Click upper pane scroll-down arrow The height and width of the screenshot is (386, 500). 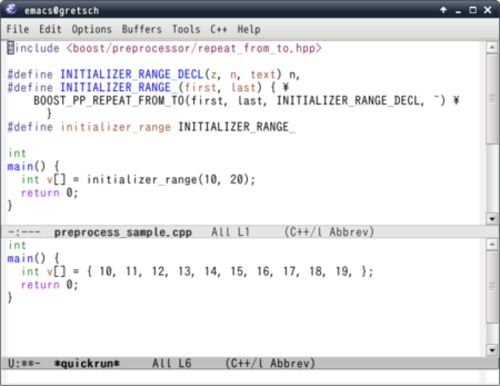click(492, 219)
